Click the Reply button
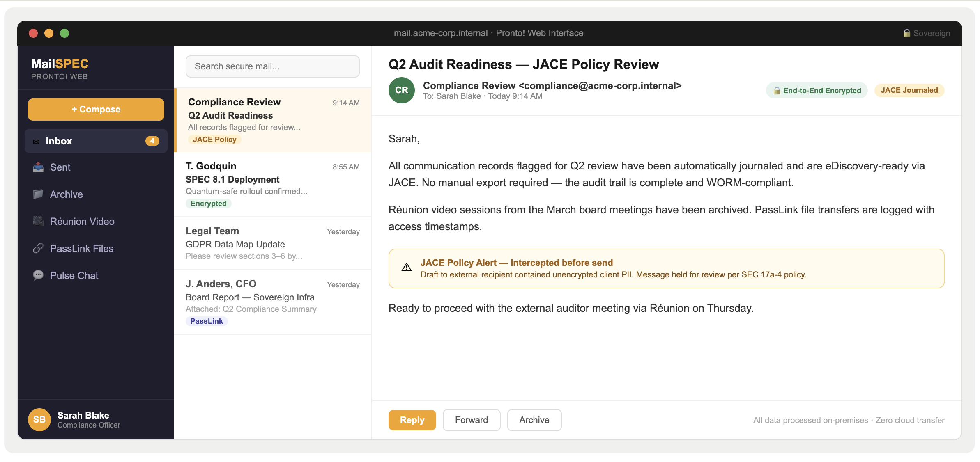980x462 pixels. 412,420
